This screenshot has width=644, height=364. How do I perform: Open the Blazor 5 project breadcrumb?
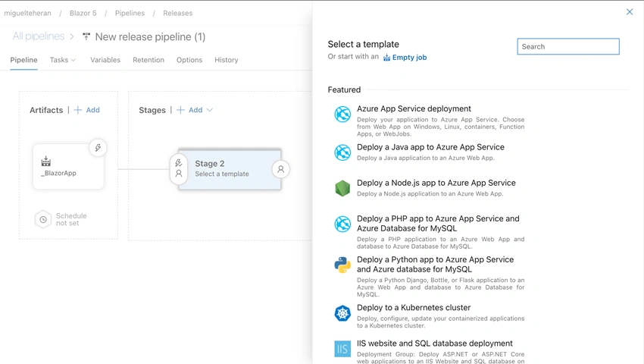pos(83,13)
